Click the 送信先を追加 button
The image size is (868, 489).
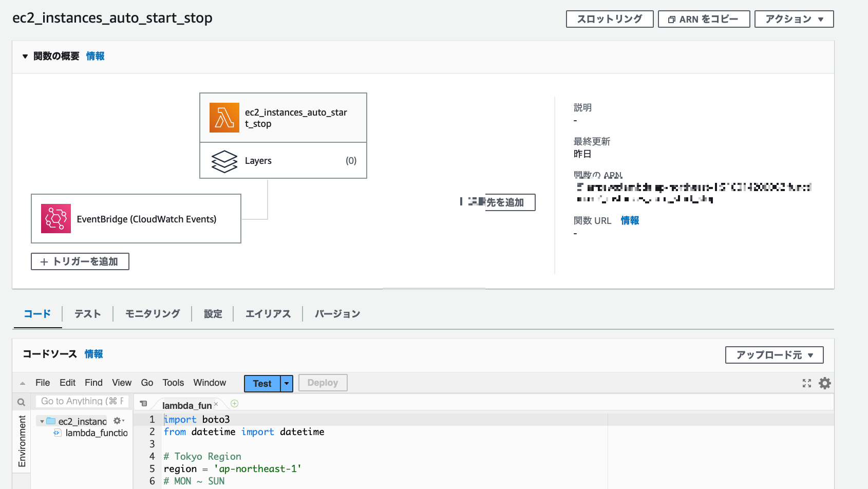[x=498, y=202]
